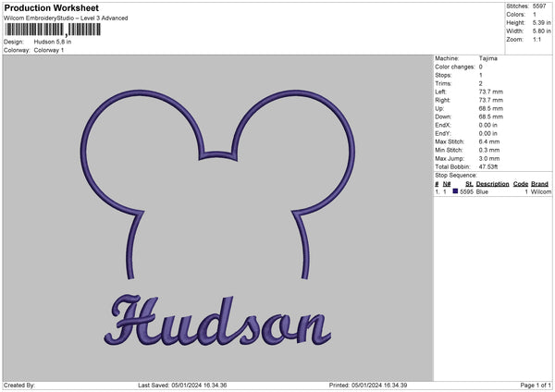The width and height of the screenshot is (555, 392).
Task: Click the Wilcom EmbroideryStudio subtitle text
Action: [66, 18]
